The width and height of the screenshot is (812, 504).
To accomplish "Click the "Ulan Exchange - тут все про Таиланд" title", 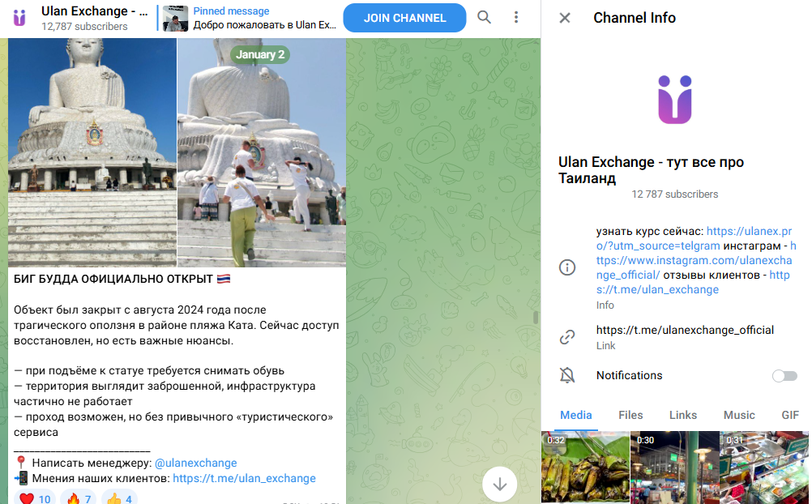I will pos(651,170).
